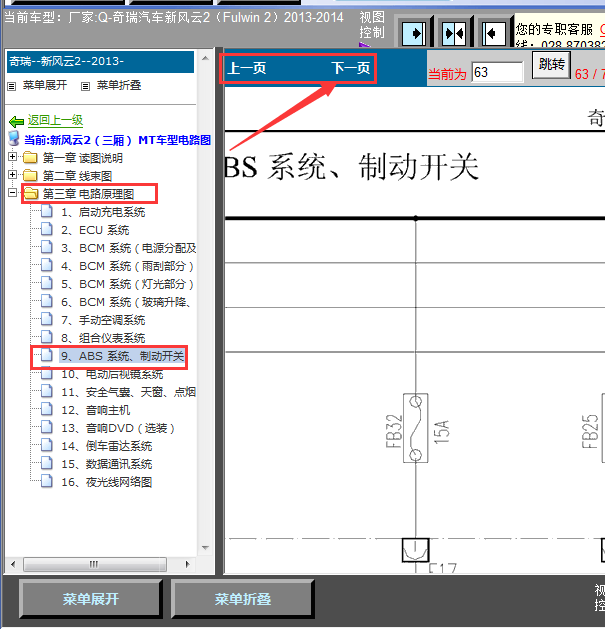Click the inward double-arrow view control icon

[454, 33]
